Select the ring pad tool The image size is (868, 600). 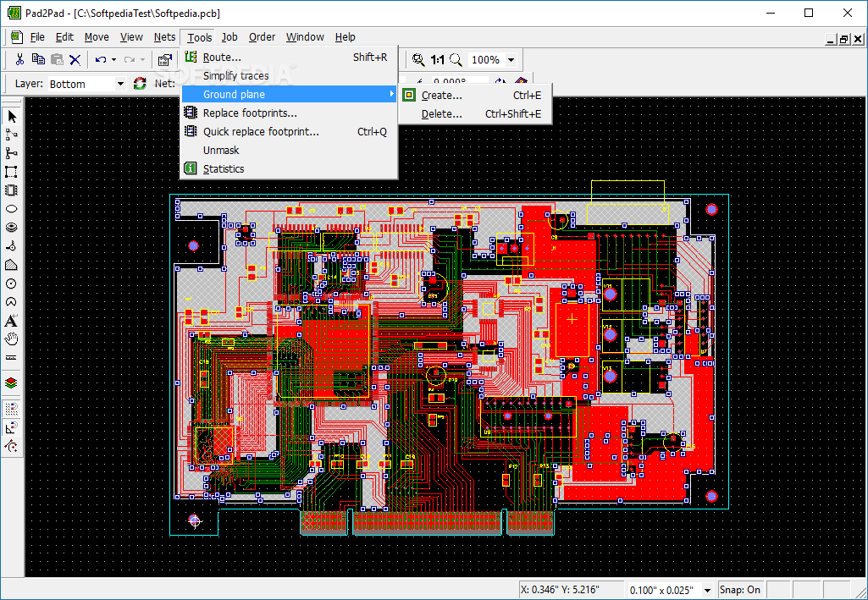[11, 228]
